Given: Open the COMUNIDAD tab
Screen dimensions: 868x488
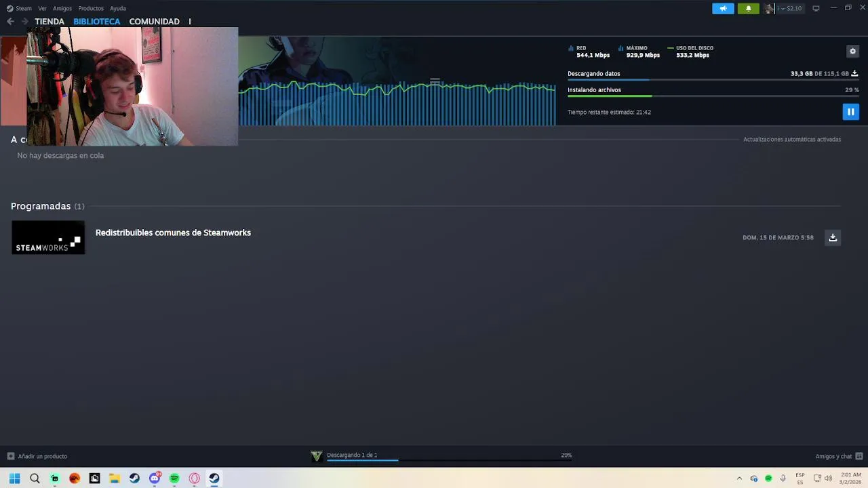Looking at the screenshot, I should coord(154,22).
